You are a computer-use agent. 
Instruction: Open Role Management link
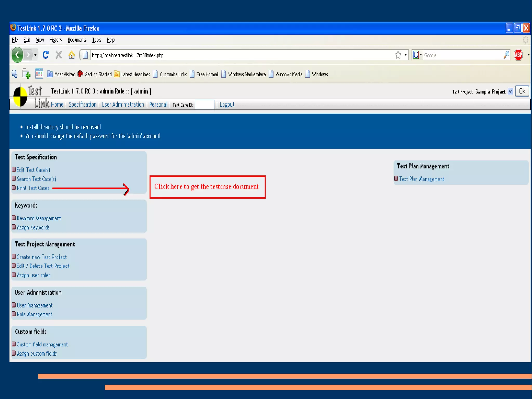[35, 315]
